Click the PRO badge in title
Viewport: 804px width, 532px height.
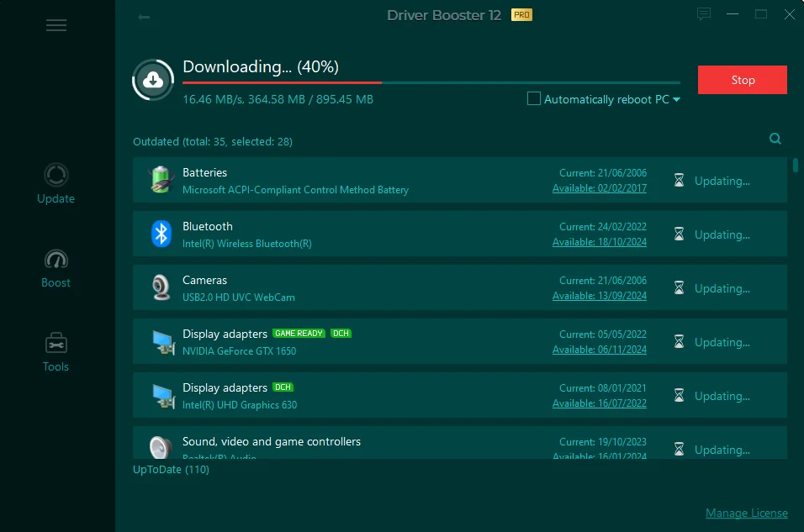(x=521, y=15)
